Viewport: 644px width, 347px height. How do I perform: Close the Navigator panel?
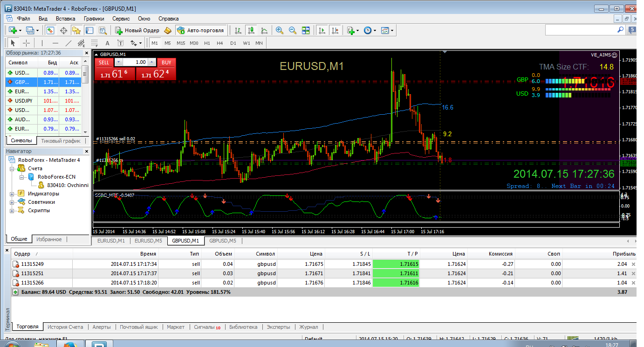click(x=86, y=151)
